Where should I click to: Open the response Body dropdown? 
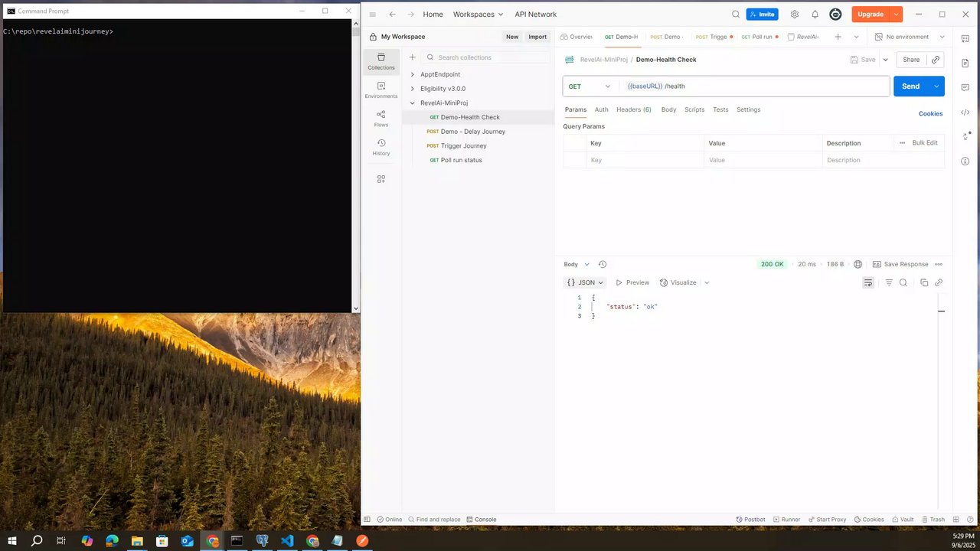pyautogui.click(x=577, y=264)
